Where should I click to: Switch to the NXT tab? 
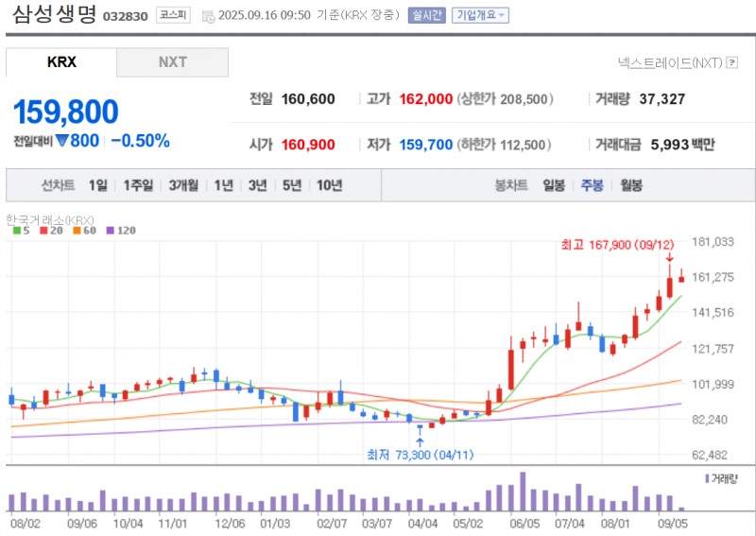(172, 62)
